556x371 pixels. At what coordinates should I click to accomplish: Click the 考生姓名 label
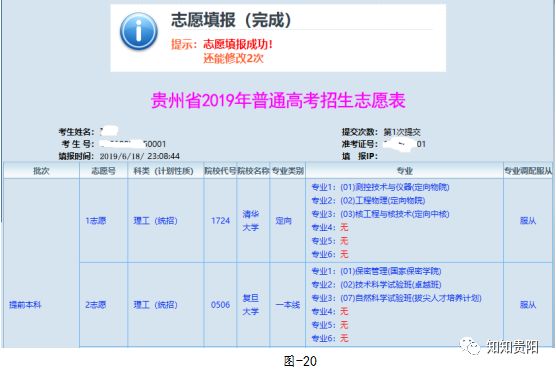coord(76,132)
